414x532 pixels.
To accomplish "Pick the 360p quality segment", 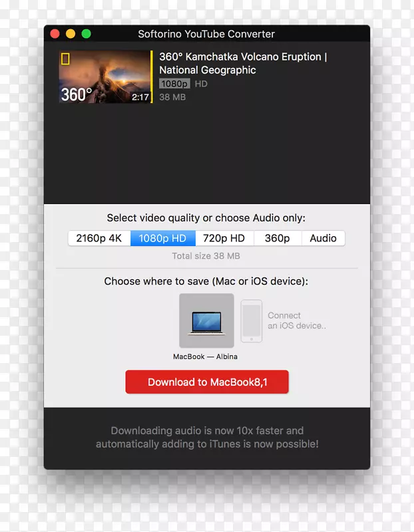I will [x=278, y=238].
